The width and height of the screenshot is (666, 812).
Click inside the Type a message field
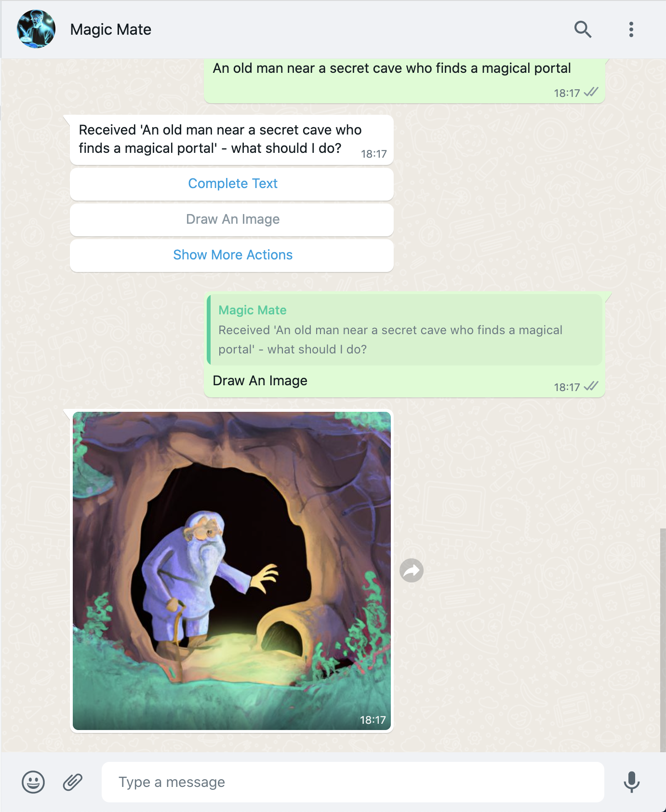353,782
